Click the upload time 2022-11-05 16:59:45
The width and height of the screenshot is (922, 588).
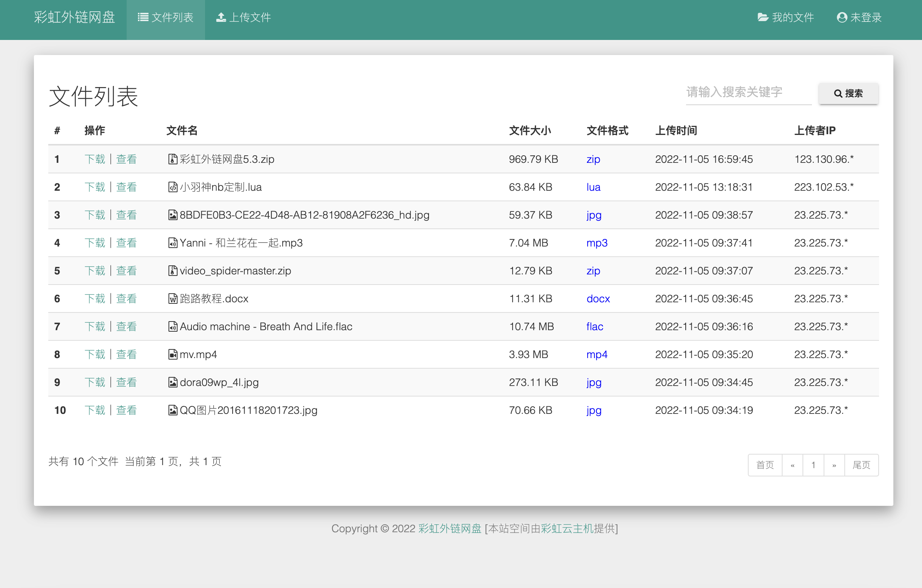[x=704, y=159]
